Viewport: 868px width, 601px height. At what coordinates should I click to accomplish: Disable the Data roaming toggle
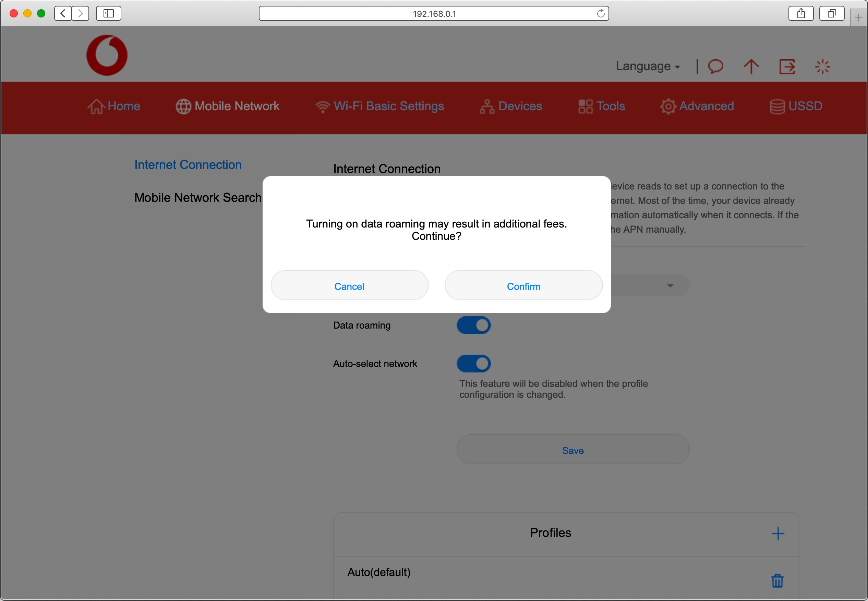473,324
